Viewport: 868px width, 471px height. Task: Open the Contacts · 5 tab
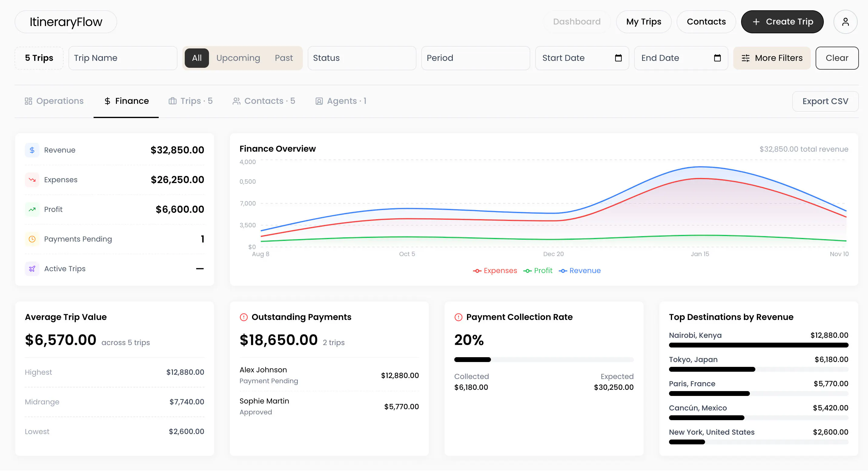point(263,101)
